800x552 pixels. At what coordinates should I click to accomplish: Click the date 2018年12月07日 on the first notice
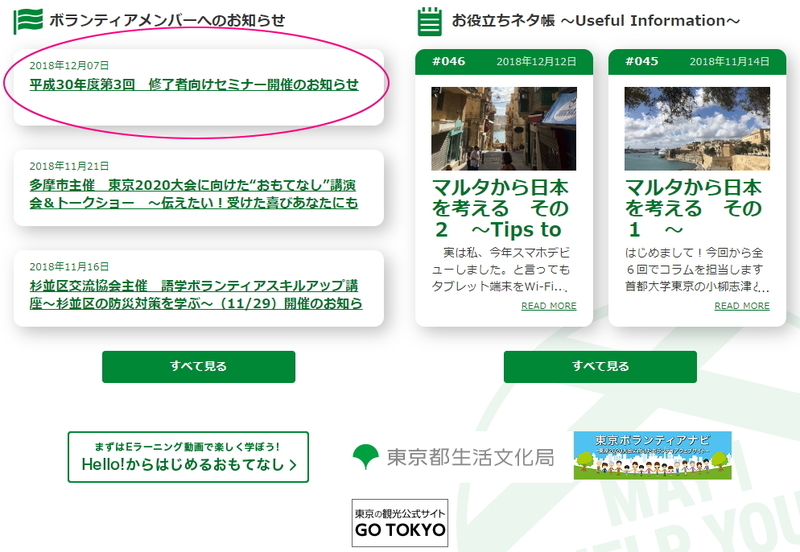tap(69, 65)
